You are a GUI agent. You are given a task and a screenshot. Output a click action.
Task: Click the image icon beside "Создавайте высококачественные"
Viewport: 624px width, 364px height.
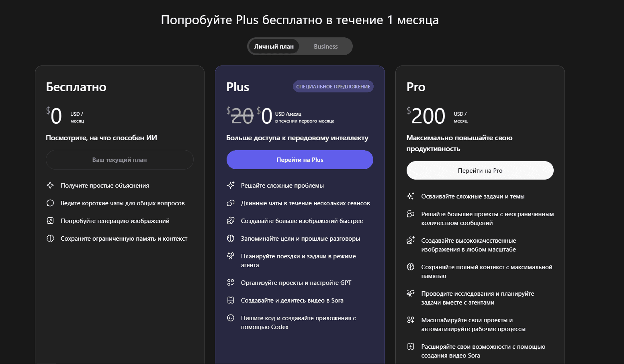411,240
